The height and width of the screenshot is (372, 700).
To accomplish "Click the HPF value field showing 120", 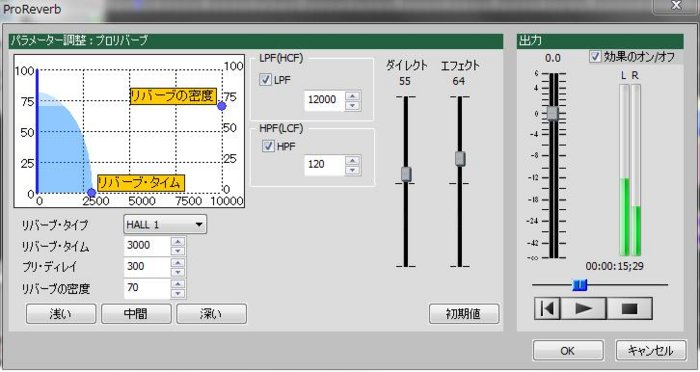I will 325,165.
